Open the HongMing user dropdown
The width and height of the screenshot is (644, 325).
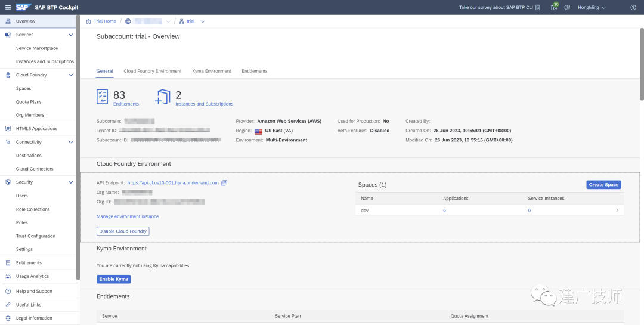[592, 7]
